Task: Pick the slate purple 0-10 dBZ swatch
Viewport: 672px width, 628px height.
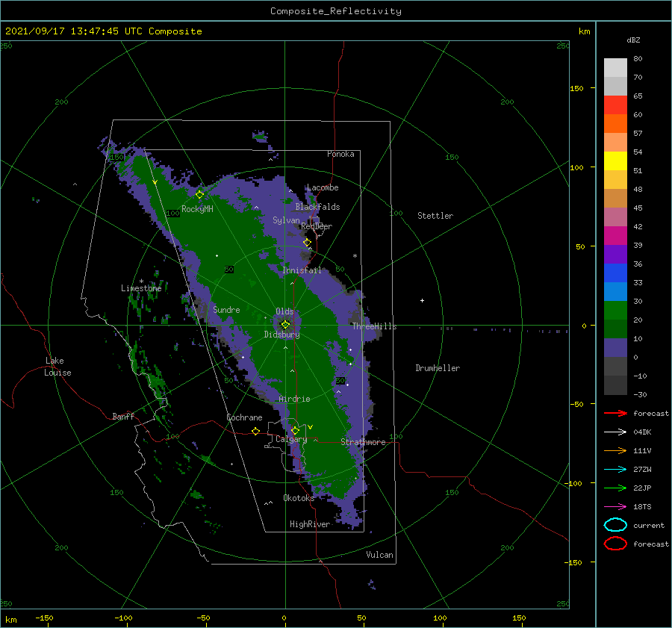Action: coord(615,347)
